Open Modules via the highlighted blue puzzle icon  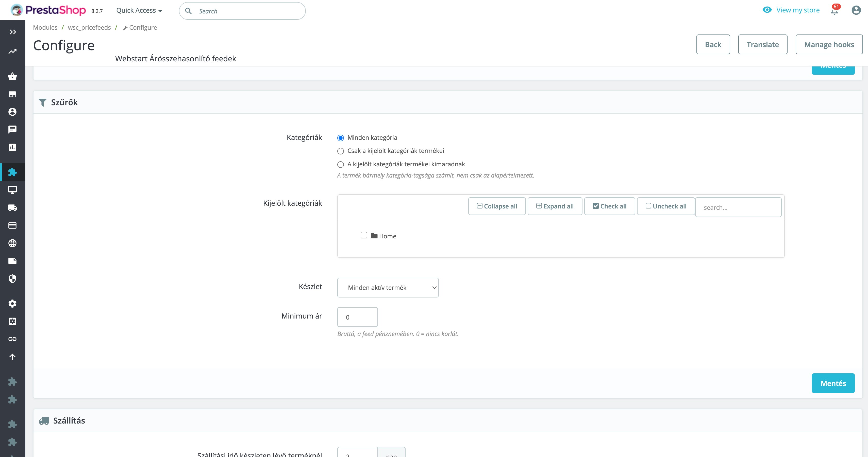point(12,172)
